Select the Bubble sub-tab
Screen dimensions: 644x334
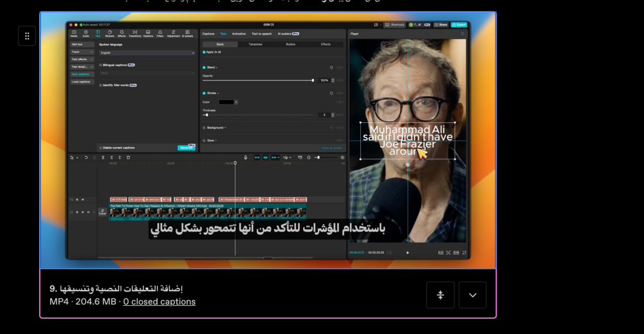click(290, 44)
